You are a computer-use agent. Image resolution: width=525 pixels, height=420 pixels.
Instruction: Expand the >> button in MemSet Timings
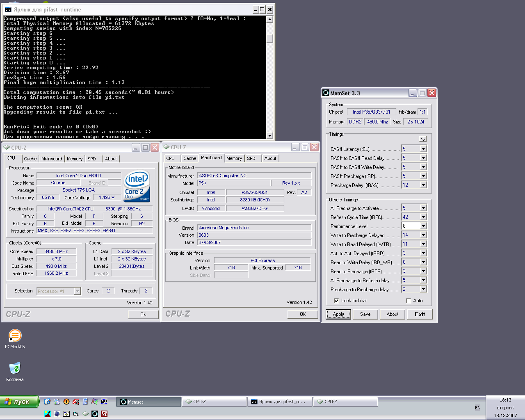click(423, 139)
